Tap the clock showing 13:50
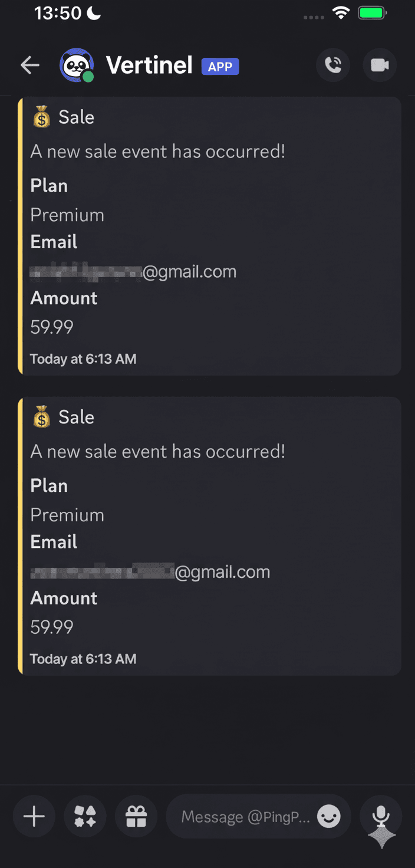This screenshot has height=868, width=415. click(56, 12)
